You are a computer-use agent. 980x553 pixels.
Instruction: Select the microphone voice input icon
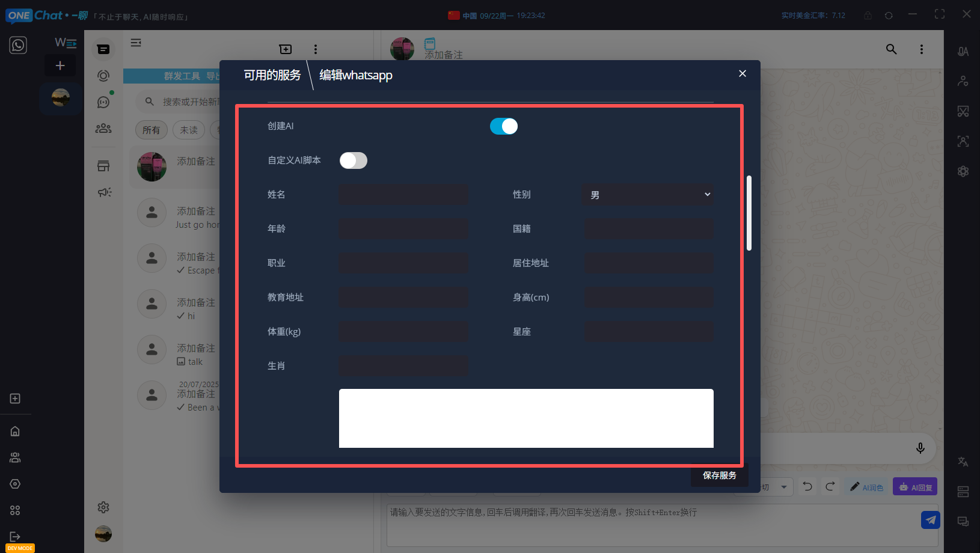pyautogui.click(x=920, y=448)
